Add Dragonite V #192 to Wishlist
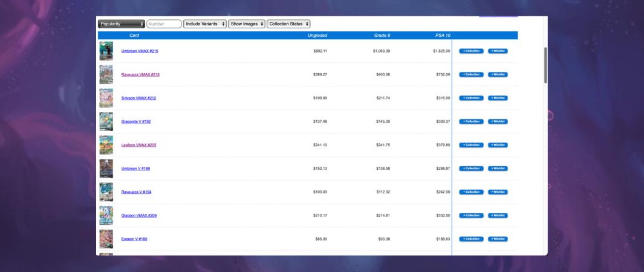This screenshot has width=644, height=272. 498,121
